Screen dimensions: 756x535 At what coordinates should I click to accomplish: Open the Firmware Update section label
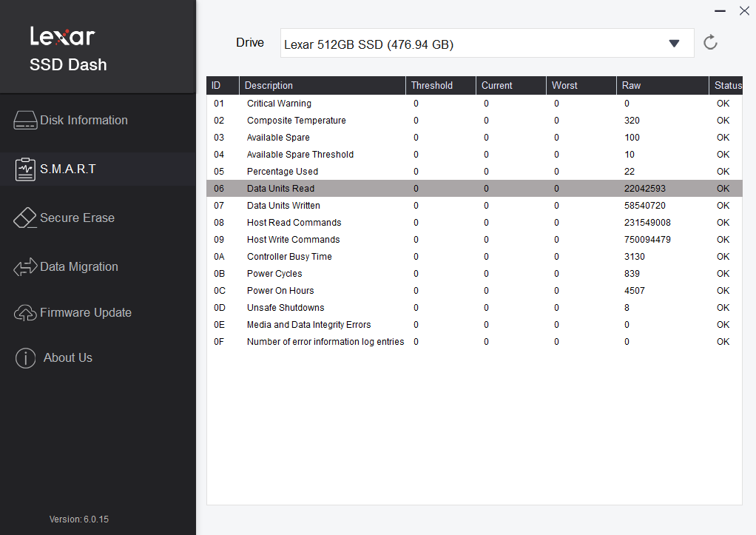point(86,312)
